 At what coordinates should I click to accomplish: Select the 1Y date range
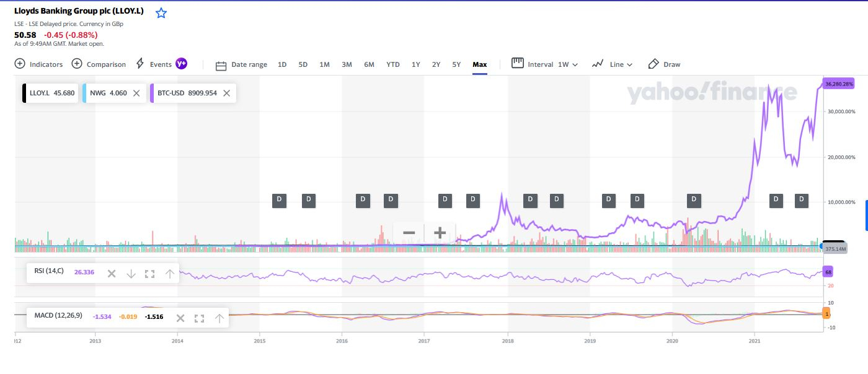tap(415, 64)
